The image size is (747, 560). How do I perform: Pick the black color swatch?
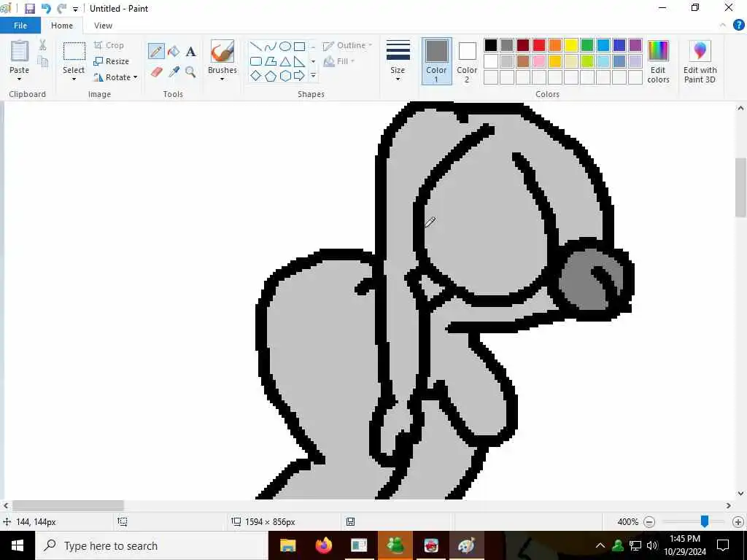pos(491,45)
